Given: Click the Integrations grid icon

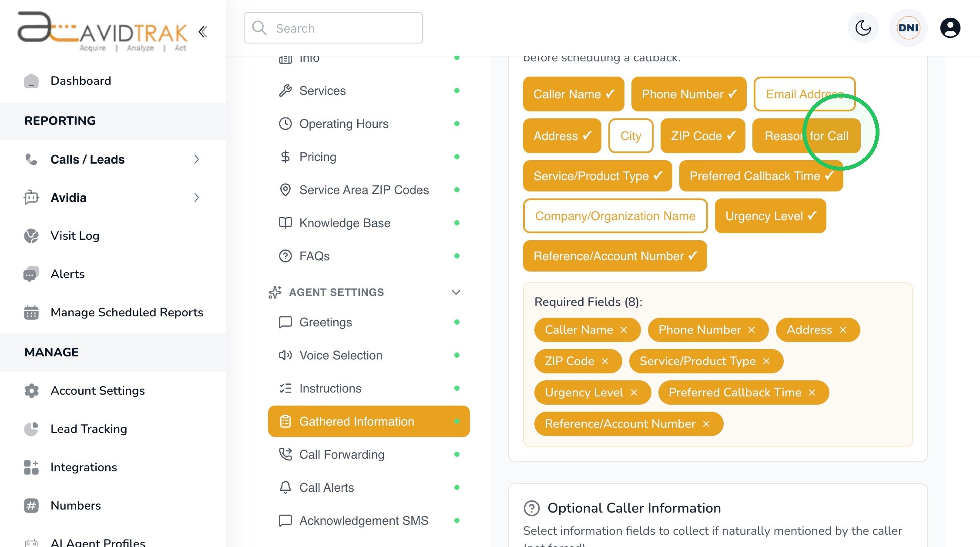Looking at the screenshot, I should (31, 467).
